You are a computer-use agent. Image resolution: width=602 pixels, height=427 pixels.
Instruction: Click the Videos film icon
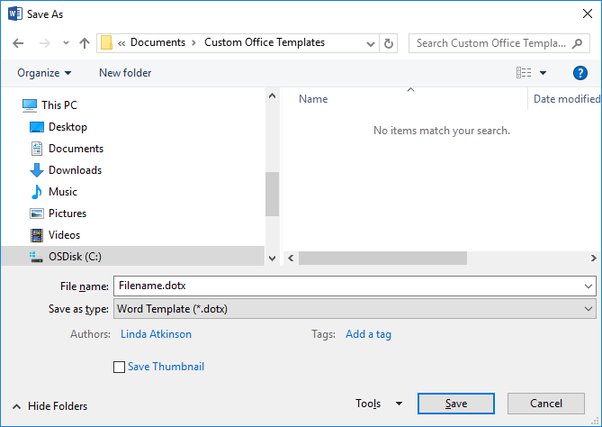[x=37, y=235]
